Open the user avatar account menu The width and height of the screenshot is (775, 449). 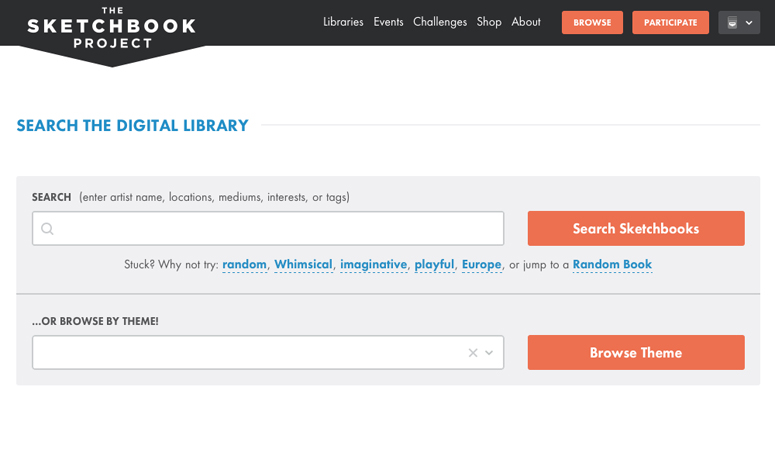coord(738,23)
